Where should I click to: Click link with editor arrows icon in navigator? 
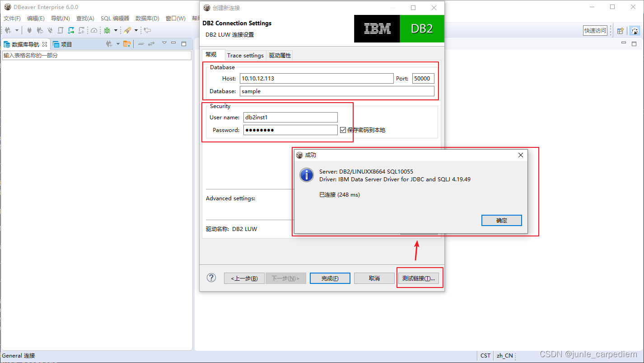(151, 44)
